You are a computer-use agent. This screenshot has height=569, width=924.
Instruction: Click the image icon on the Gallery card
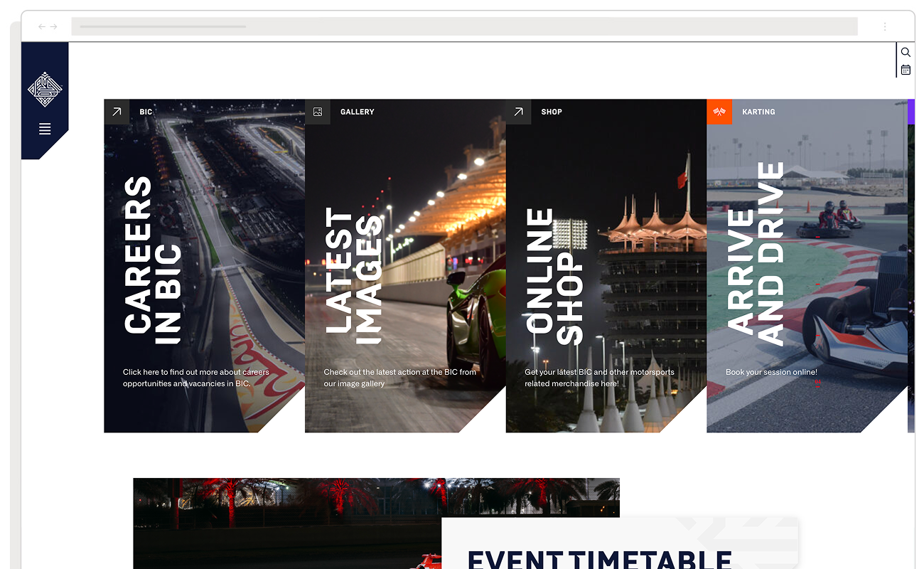[317, 112]
